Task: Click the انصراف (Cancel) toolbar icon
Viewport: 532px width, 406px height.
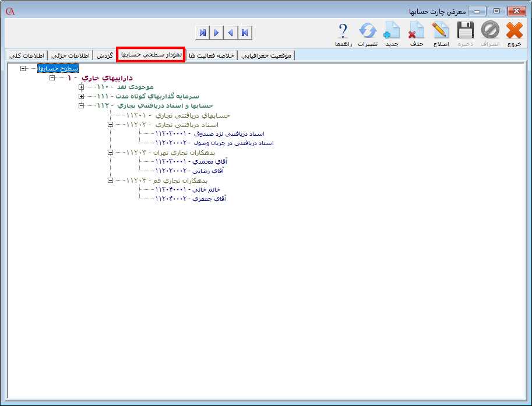Action: click(490, 30)
